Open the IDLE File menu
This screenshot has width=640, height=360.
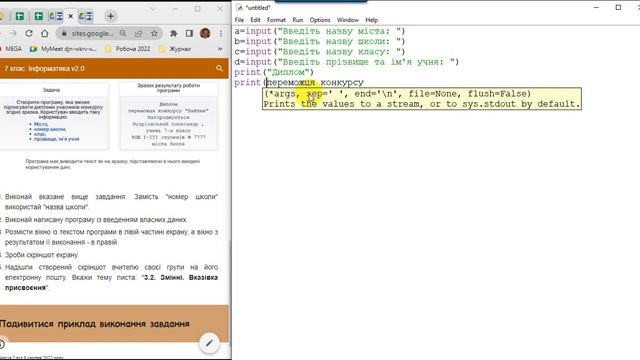pyautogui.click(x=239, y=20)
